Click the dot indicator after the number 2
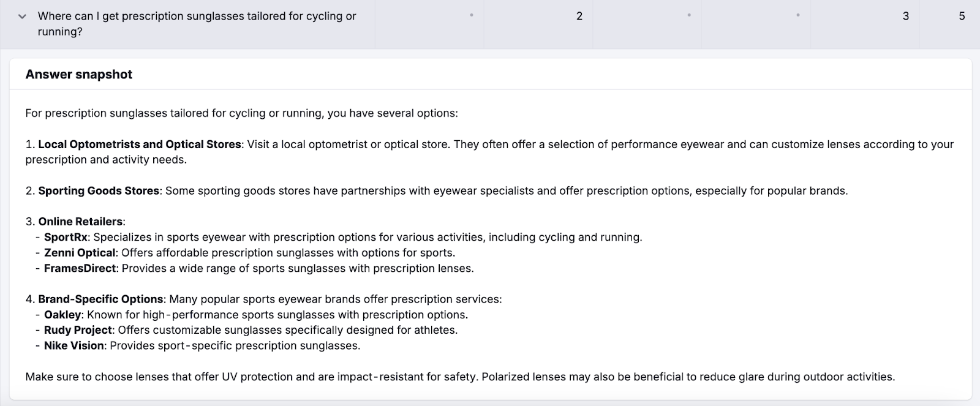The height and width of the screenshot is (406, 980). pyautogui.click(x=688, y=16)
